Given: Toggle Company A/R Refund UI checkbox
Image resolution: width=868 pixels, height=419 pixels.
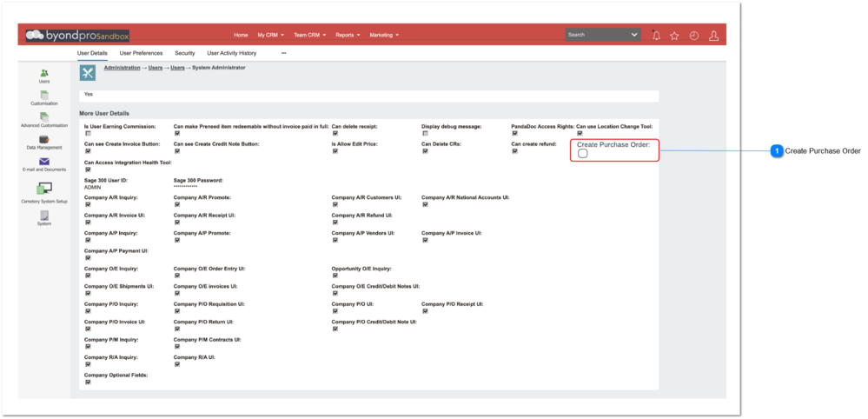Looking at the screenshot, I should [x=335, y=222].
